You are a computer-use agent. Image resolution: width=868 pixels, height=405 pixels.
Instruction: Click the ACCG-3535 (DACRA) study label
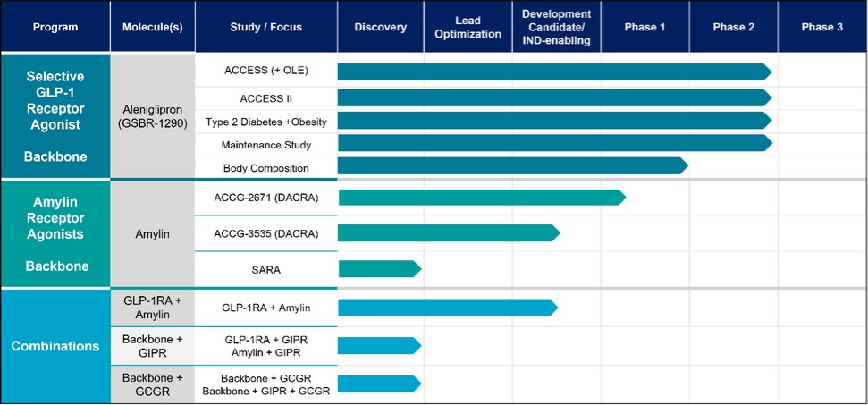[265, 234]
